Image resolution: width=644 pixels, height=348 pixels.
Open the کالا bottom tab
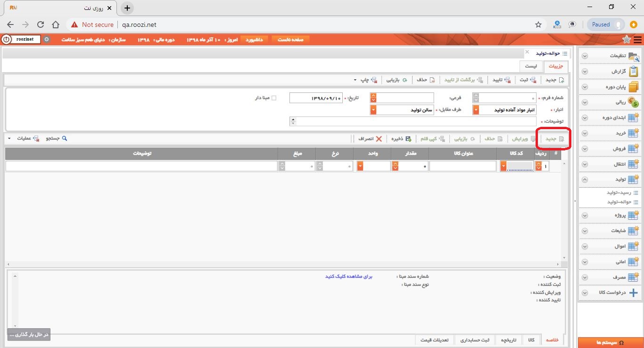tap(531, 340)
